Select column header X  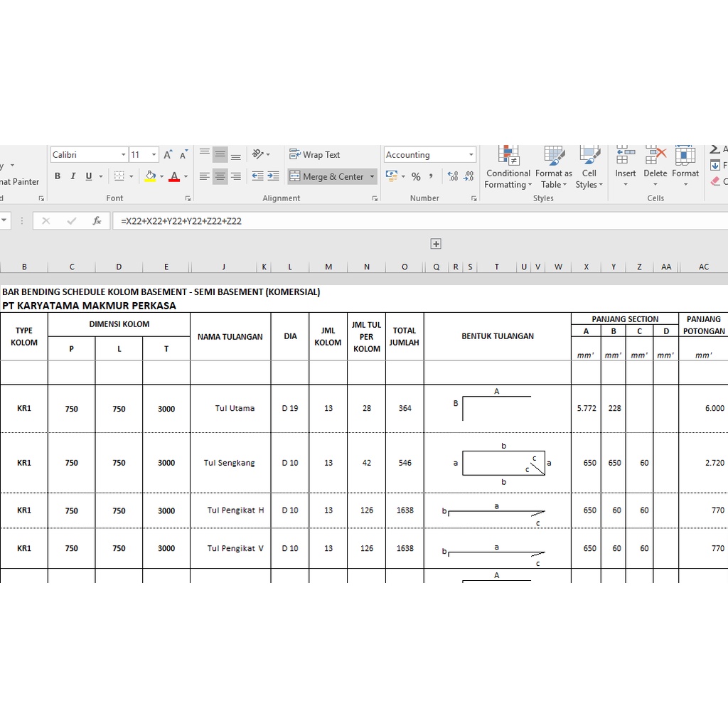pos(586,267)
